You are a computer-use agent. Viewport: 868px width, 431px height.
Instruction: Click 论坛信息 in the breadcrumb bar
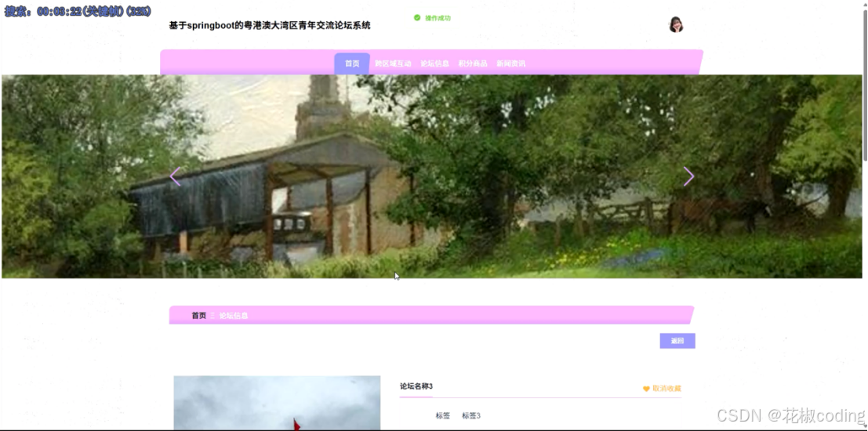tap(234, 315)
